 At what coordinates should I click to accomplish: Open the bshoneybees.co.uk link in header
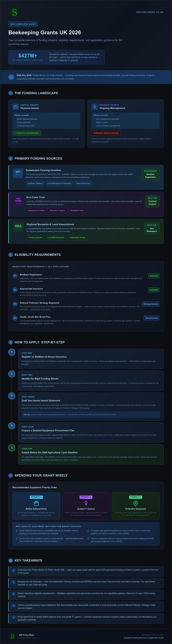click(x=150, y=12)
